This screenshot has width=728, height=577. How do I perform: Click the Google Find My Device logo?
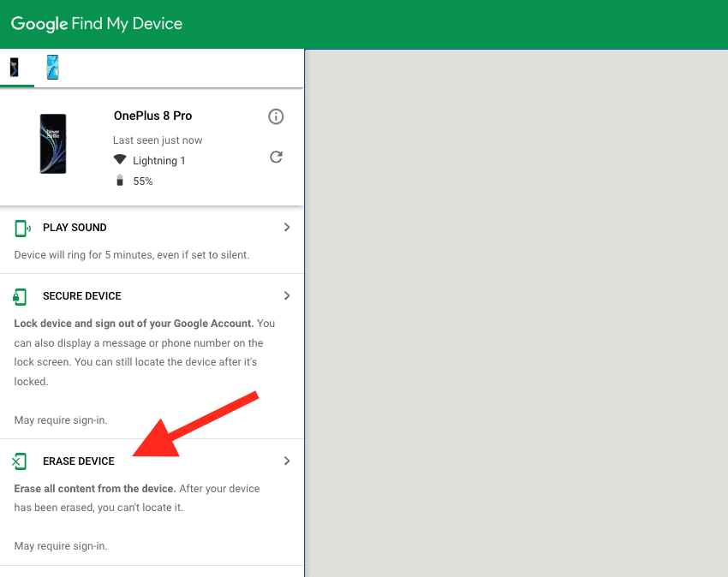pyautogui.click(x=97, y=24)
